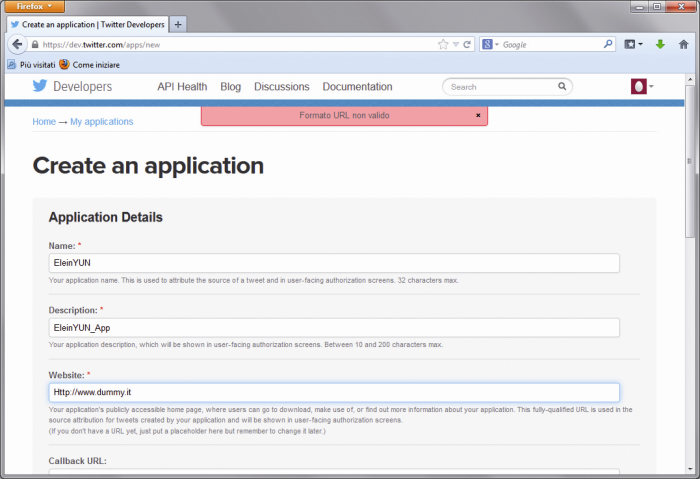Dismiss the 'Formato URL non valido' alert

[478, 115]
